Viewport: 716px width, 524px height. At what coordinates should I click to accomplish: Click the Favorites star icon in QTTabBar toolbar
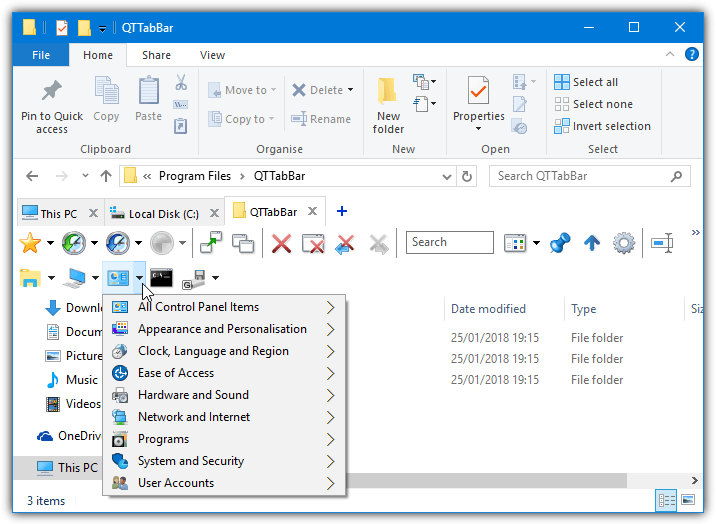click(30, 242)
